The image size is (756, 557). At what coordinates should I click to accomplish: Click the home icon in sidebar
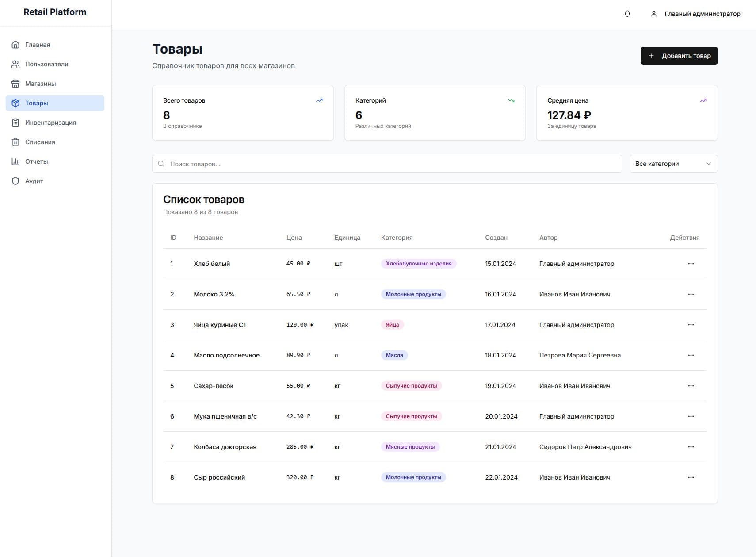click(15, 45)
